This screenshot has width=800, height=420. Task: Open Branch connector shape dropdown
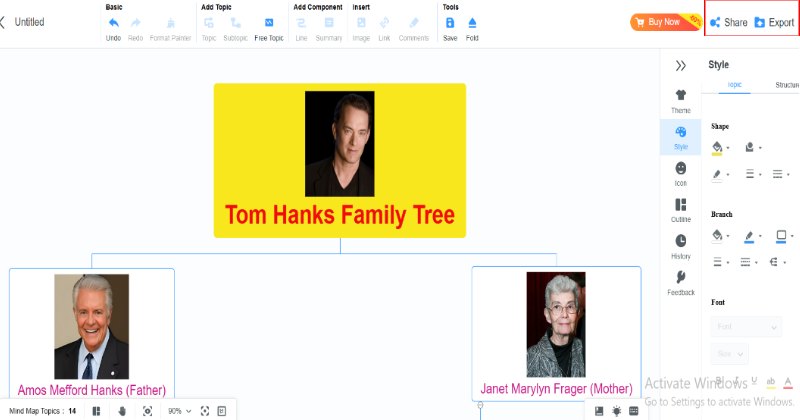[x=777, y=262]
